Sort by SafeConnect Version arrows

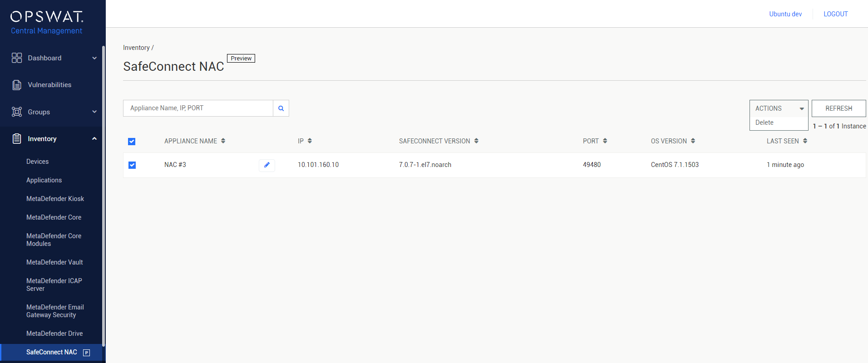click(476, 141)
